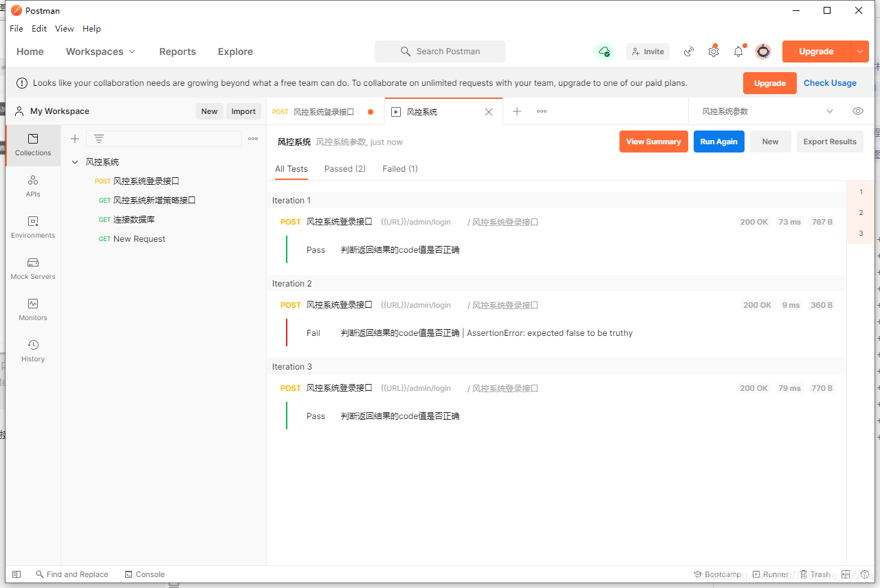880x588 pixels.
Task: Open the Edit menu
Action: coord(39,29)
